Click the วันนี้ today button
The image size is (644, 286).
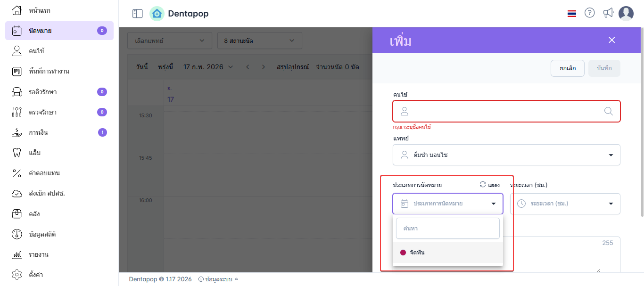pos(142,67)
